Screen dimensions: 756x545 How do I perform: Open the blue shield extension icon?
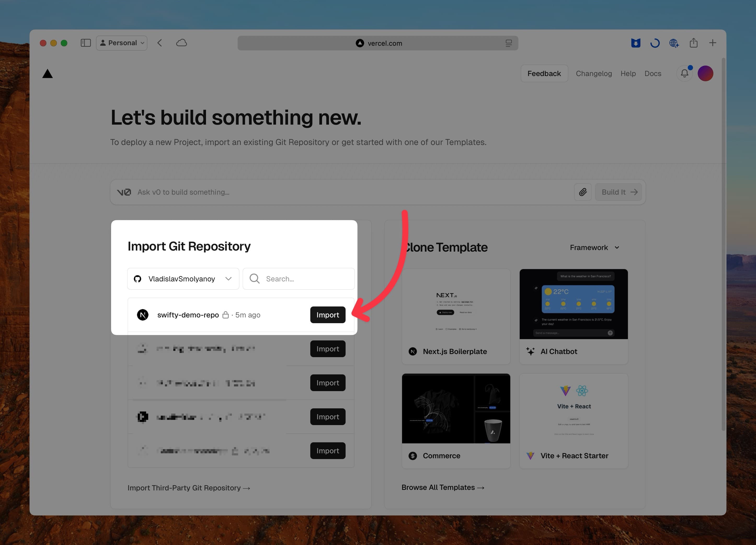click(x=636, y=43)
